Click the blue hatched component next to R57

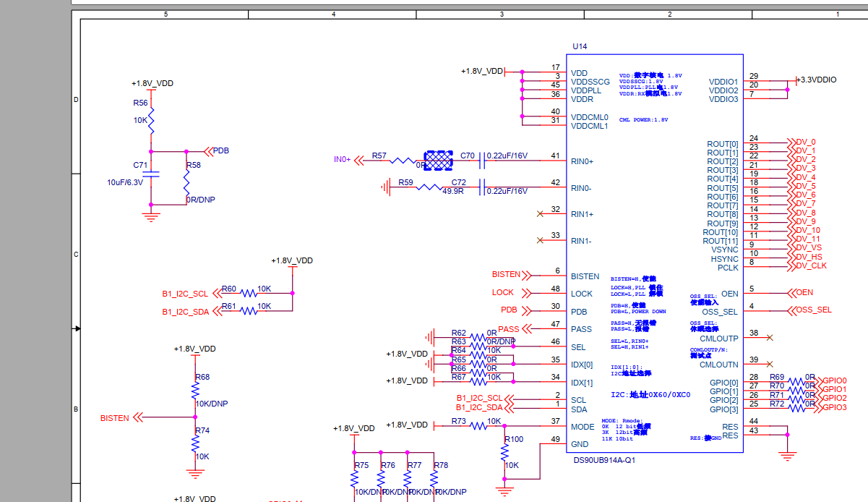coord(437,159)
